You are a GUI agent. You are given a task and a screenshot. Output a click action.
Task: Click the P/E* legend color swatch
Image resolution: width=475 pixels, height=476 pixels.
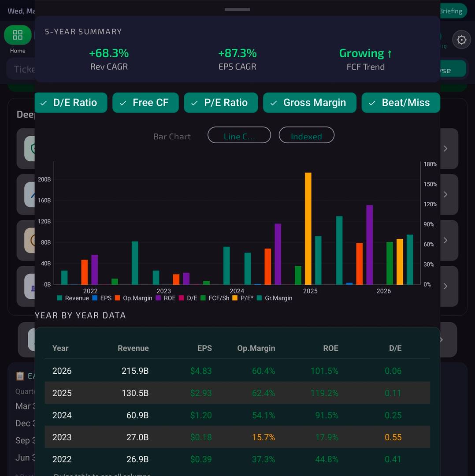tap(235, 298)
